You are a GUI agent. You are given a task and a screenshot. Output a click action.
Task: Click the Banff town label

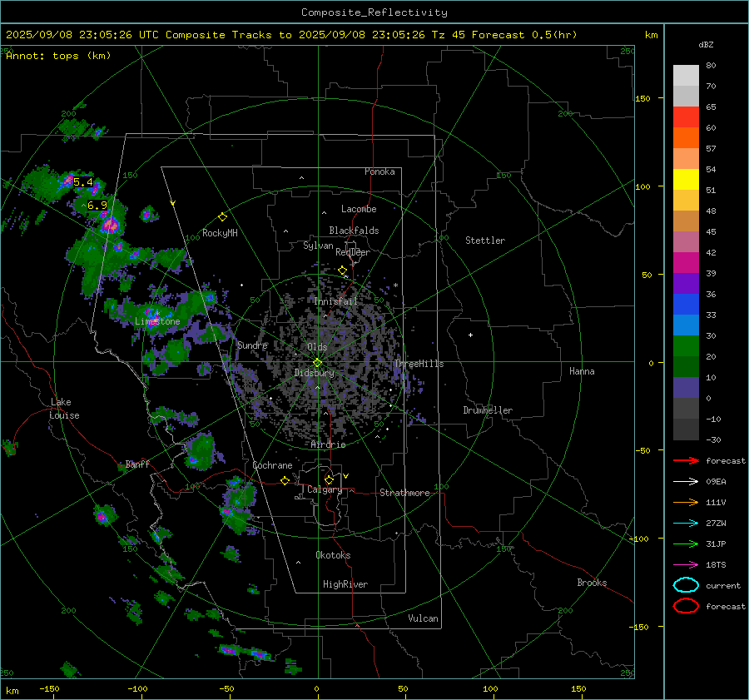[x=137, y=464]
